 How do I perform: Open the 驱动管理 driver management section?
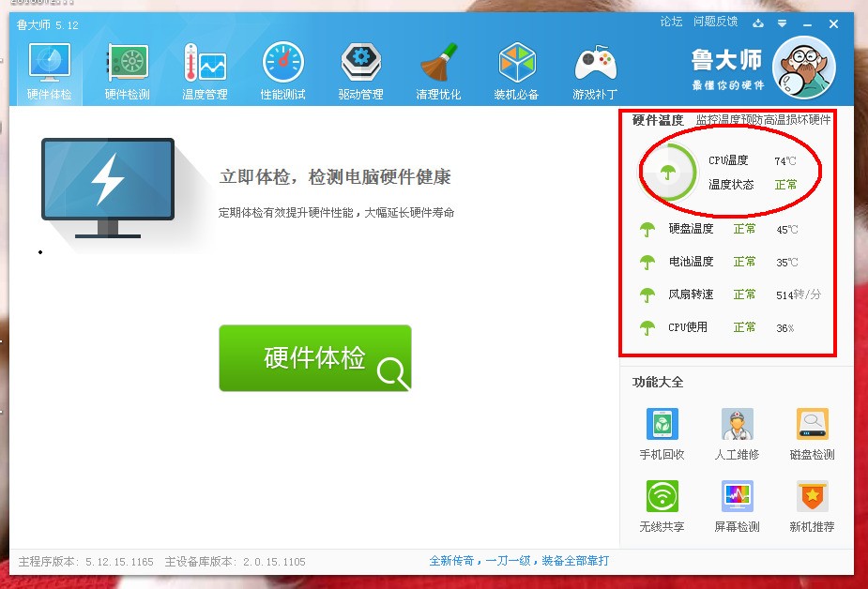click(x=360, y=72)
